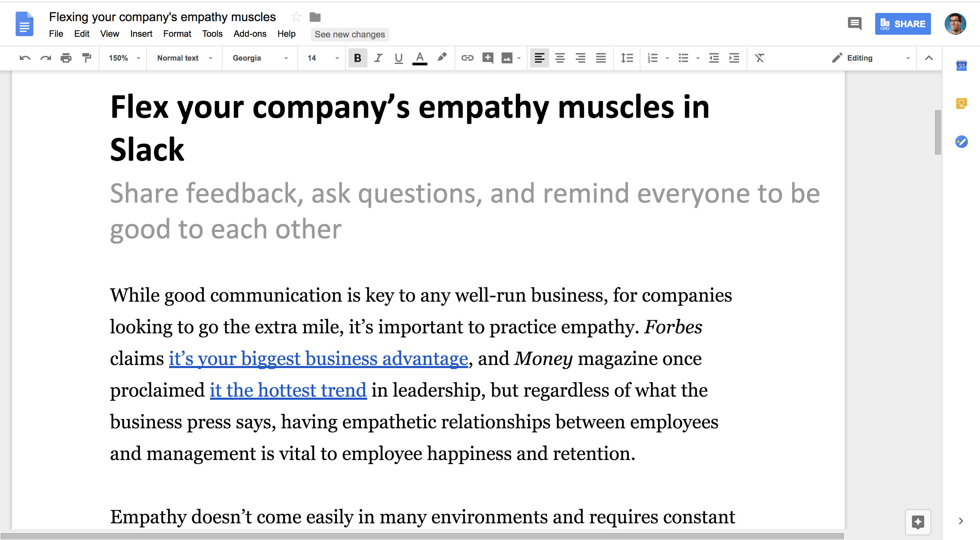Open the Insert link tool
The width and height of the screenshot is (980, 540).
click(467, 58)
